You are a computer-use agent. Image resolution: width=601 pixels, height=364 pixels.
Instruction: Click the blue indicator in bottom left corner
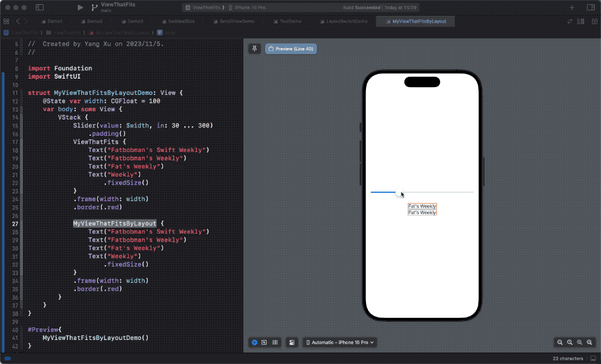(x=7, y=359)
